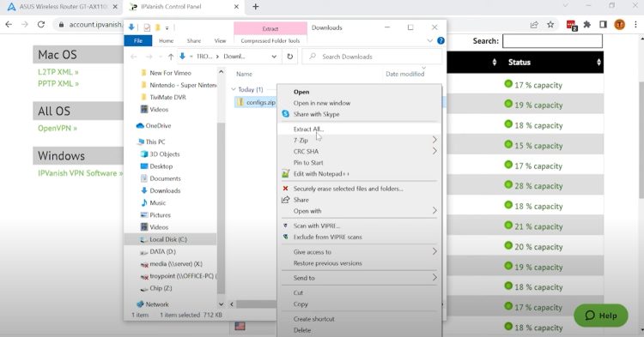Expand the Explorer ribbon chevron

coord(429,40)
